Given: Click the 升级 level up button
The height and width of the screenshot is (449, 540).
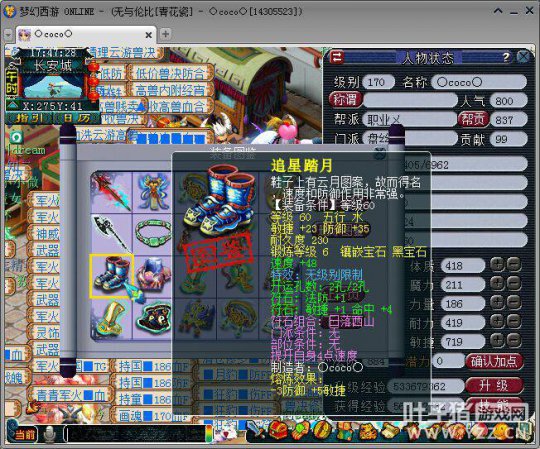Looking at the screenshot, I should pos(494,385).
